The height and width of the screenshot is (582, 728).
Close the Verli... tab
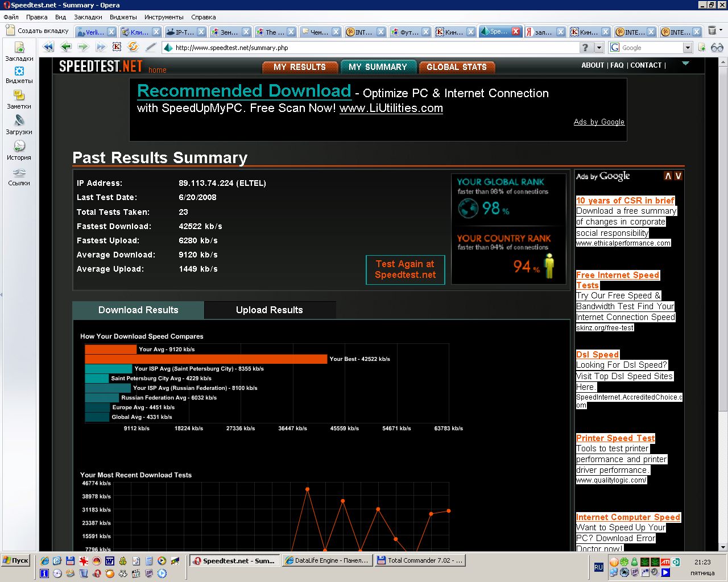pyautogui.click(x=111, y=32)
